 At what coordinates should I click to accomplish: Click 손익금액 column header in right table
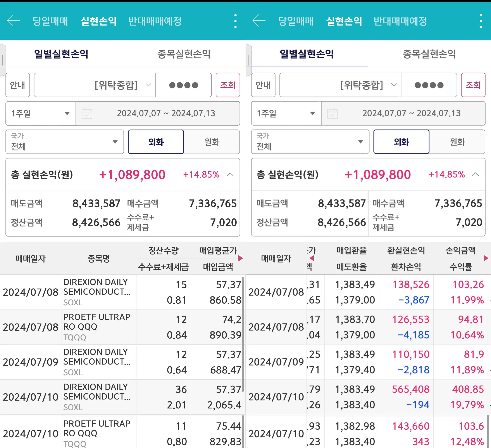coord(461,250)
